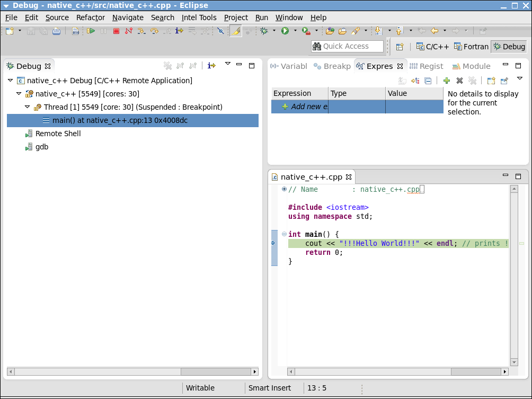Click the green plus Add Expression icon

click(447, 81)
